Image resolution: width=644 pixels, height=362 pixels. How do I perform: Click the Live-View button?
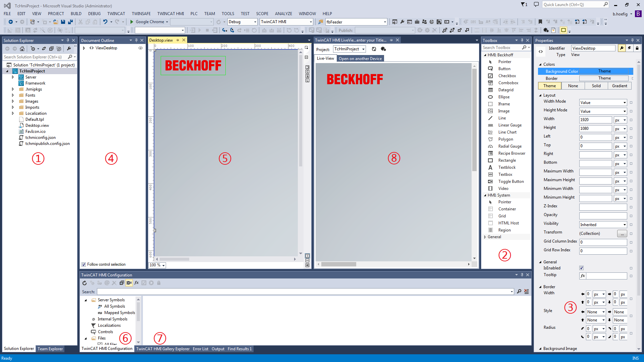point(325,58)
